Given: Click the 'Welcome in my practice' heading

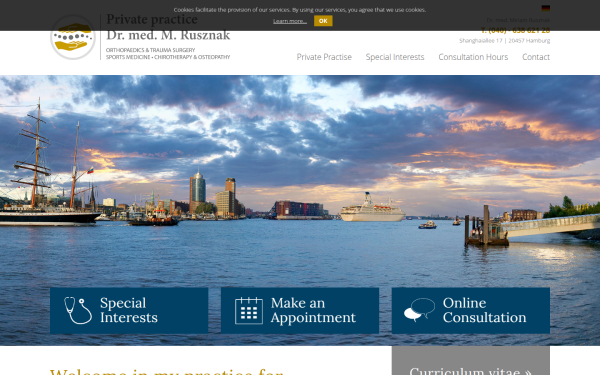Looking at the screenshot, I should coord(167,371).
